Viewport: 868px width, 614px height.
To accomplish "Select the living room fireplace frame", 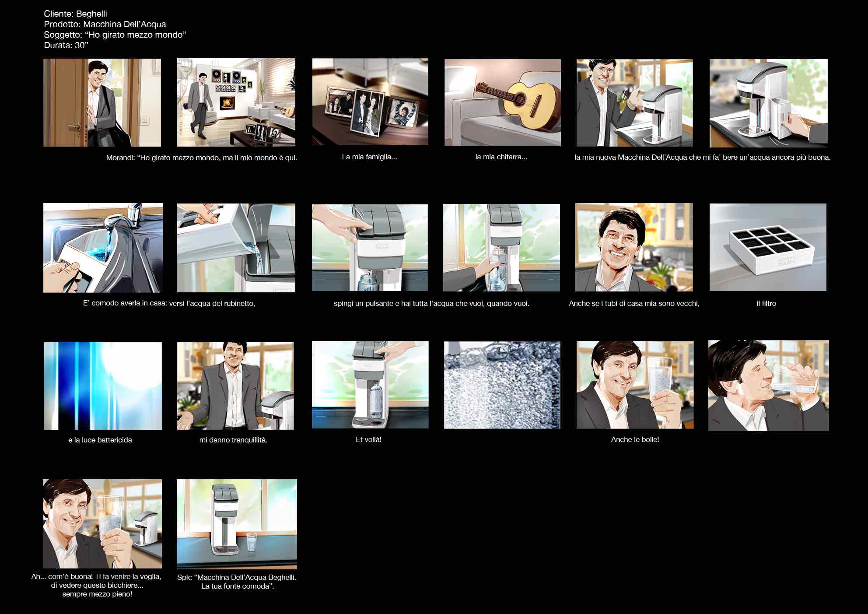I will point(236,102).
